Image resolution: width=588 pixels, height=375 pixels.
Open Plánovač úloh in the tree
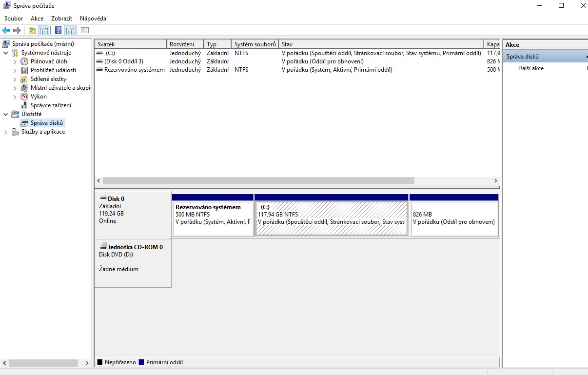click(49, 61)
